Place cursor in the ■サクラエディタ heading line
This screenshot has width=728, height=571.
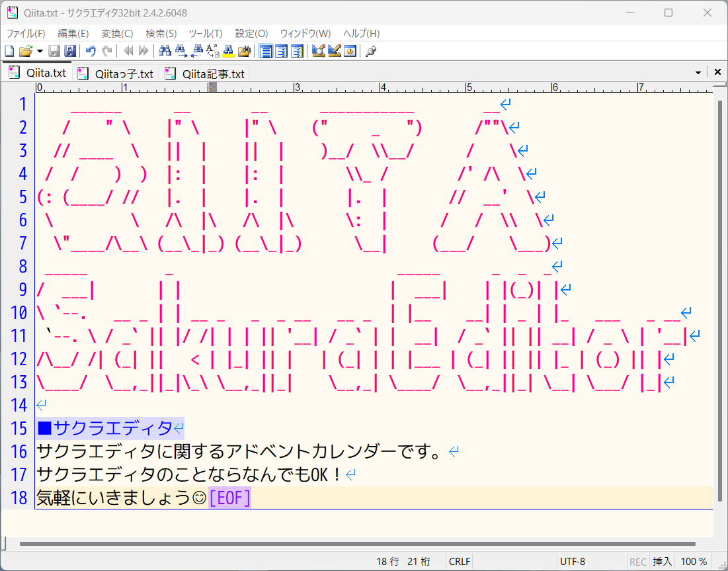110,428
